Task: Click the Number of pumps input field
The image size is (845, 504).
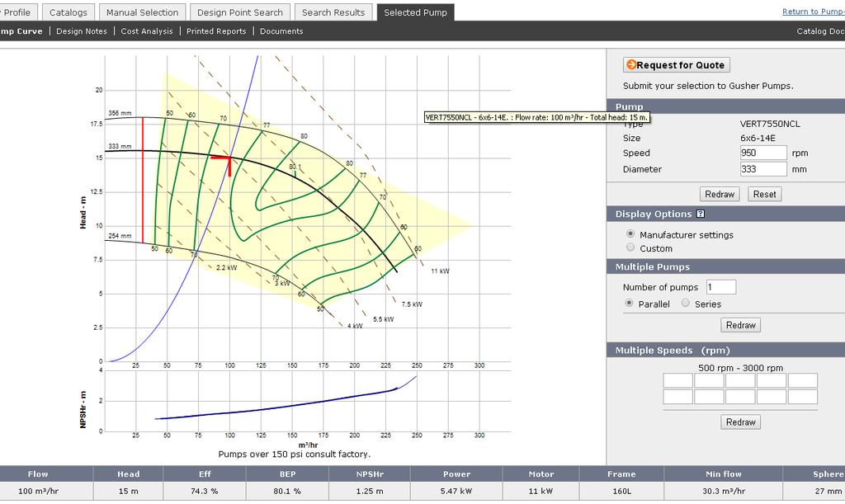Action: [721, 287]
